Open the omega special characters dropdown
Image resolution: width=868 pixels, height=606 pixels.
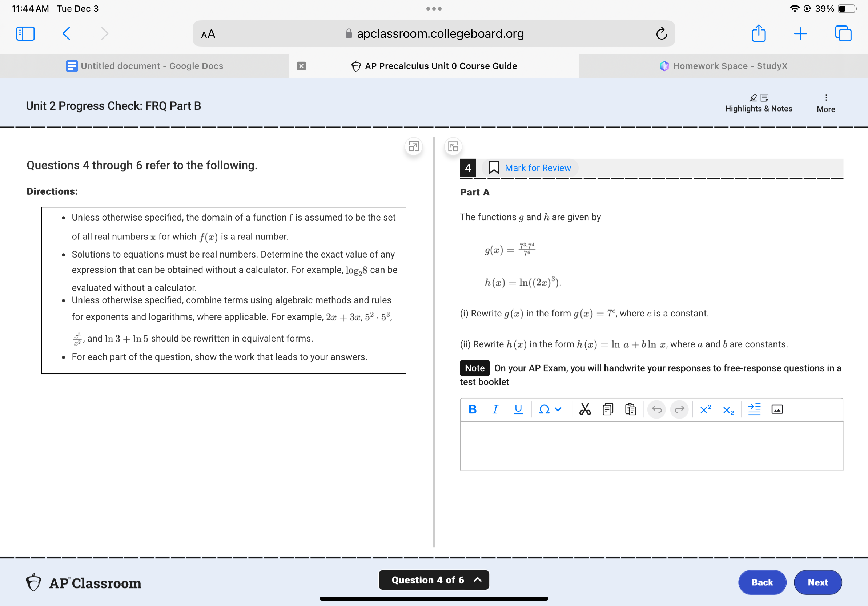pos(550,409)
